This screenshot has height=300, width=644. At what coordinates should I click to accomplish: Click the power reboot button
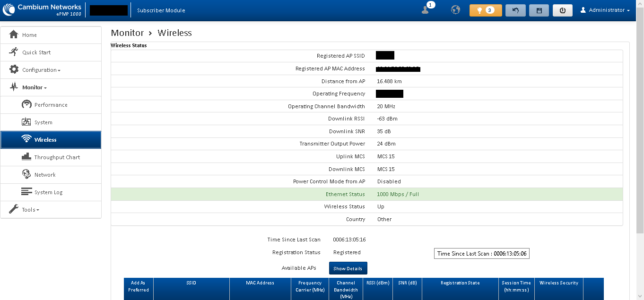pos(562,10)
